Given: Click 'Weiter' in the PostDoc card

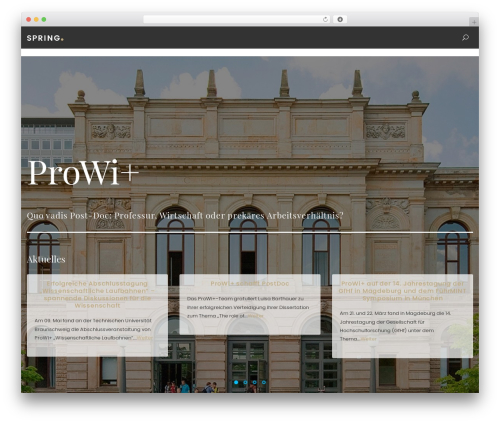Looking at the screenshot, I should pos(255,316).
